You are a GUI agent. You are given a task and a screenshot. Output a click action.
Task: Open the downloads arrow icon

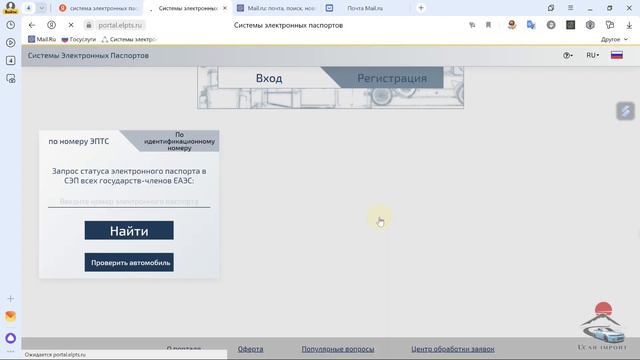click(629, 25)
